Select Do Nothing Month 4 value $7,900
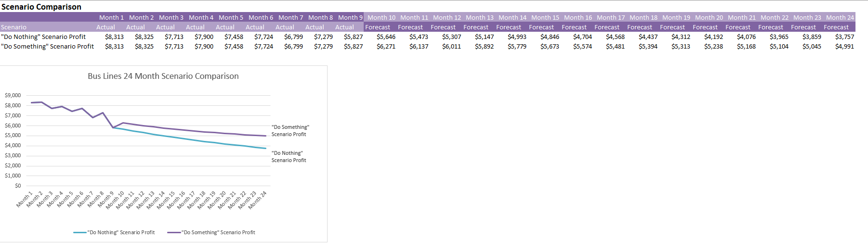Screen dimensions: 868x252 204,37
